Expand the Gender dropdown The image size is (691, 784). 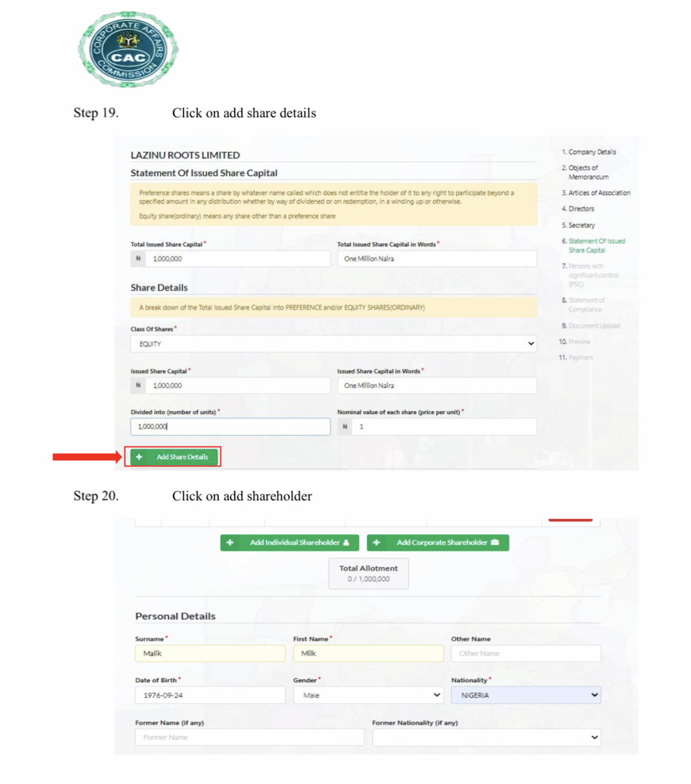pos(368,695)
